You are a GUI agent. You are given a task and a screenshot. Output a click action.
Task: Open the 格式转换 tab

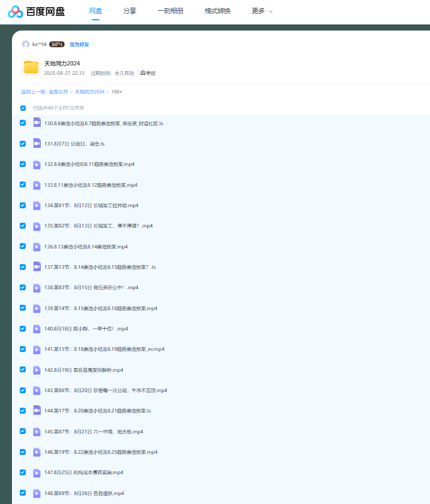pyautogui.click(x=217, y=11)
